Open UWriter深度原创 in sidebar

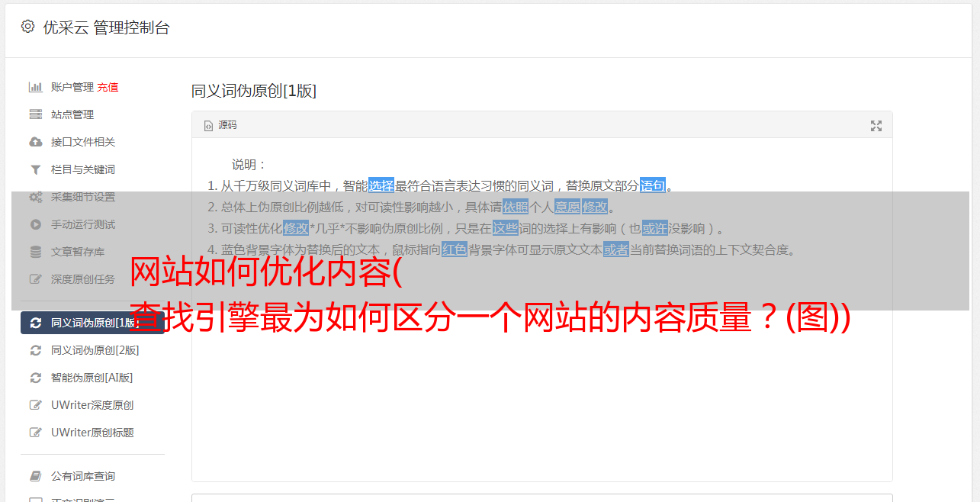(x=92, y=405)
